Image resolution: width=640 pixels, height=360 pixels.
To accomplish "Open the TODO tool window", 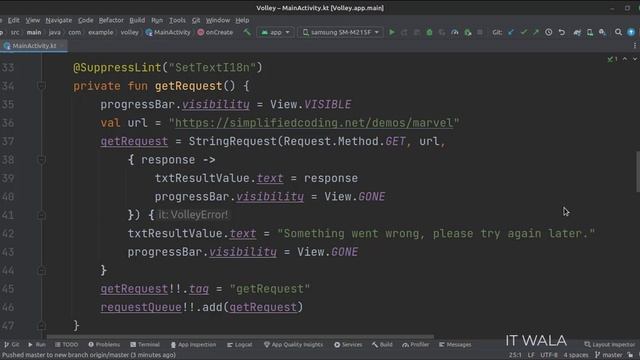I will tap(66, 345).
